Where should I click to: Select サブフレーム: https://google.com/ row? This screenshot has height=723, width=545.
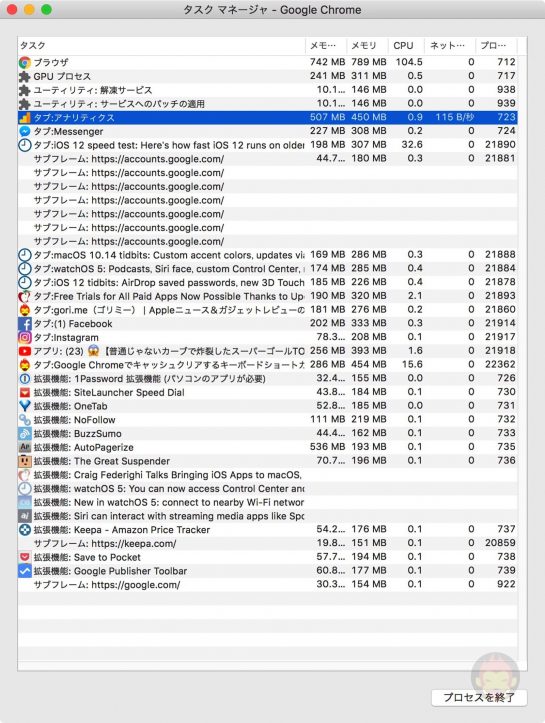(267, 585)
